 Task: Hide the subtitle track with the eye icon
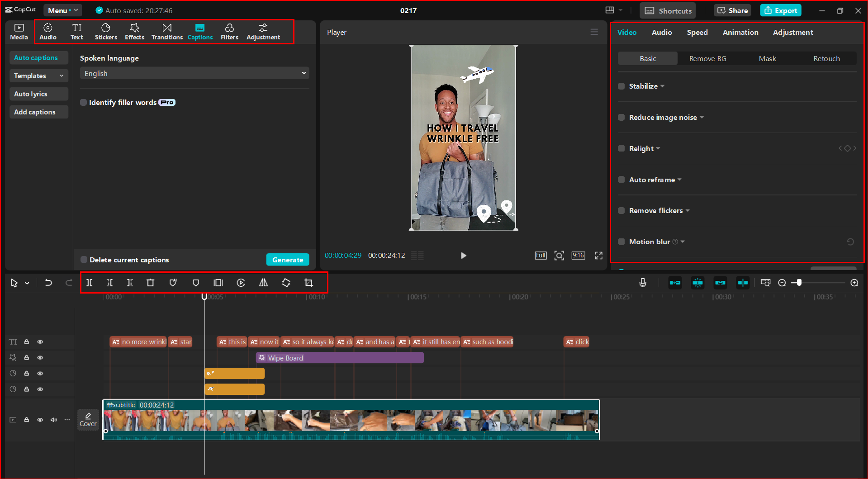coord(40,420)
